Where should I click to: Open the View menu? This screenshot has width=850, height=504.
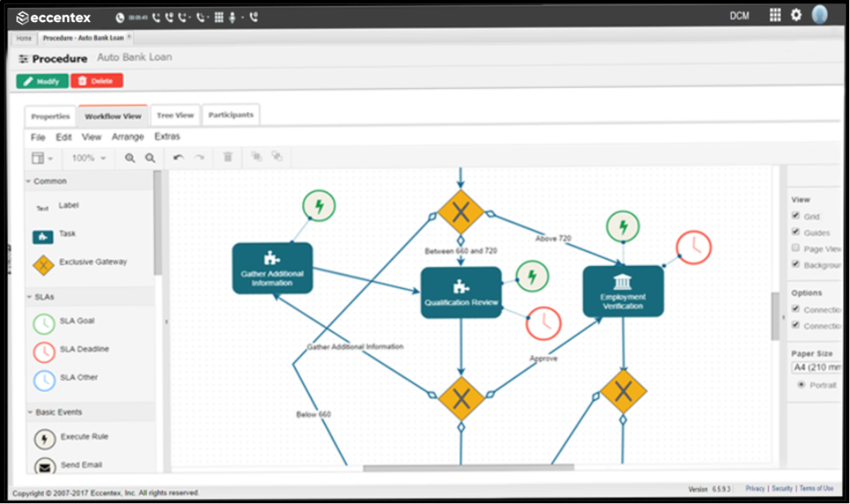(92, 137)
